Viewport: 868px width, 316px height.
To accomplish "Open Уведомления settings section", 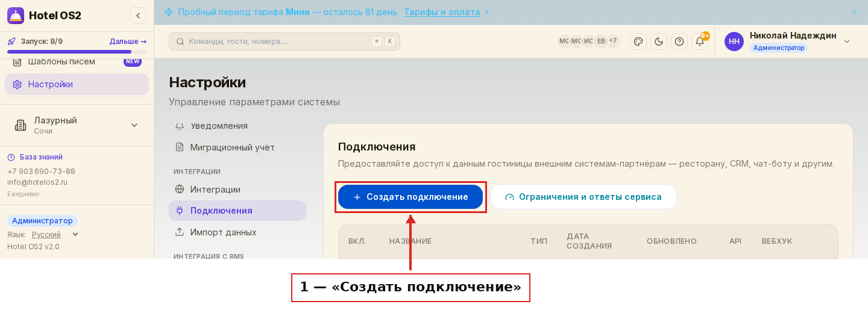I will [x=237, y=126].
